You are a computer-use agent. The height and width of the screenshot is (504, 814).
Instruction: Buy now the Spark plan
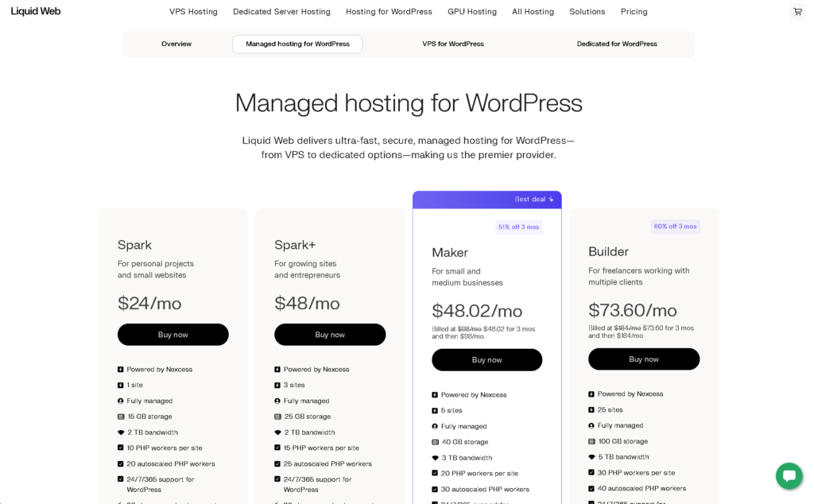[x=172, y=335]
